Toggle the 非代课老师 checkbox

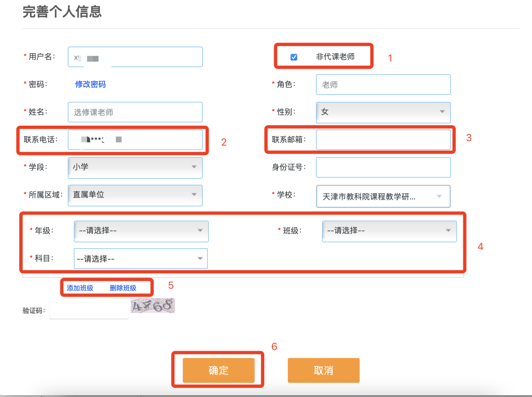[294, 57]
